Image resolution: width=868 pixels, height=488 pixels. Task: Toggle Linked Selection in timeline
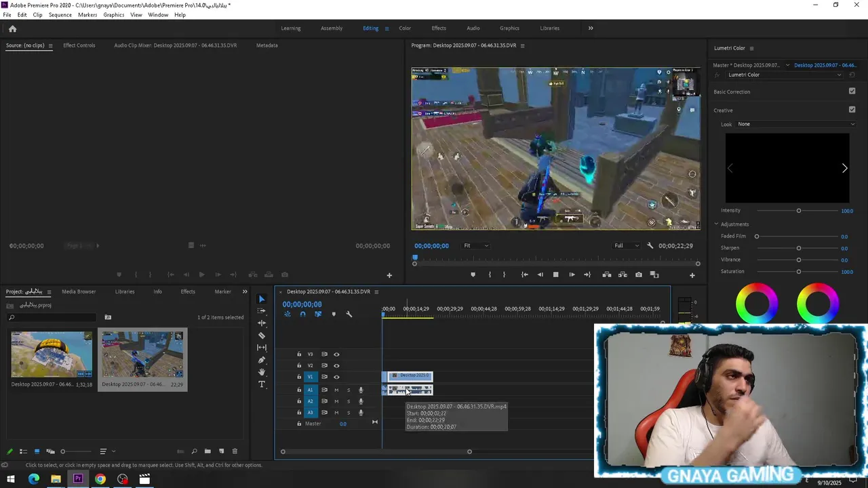point(318,314)
